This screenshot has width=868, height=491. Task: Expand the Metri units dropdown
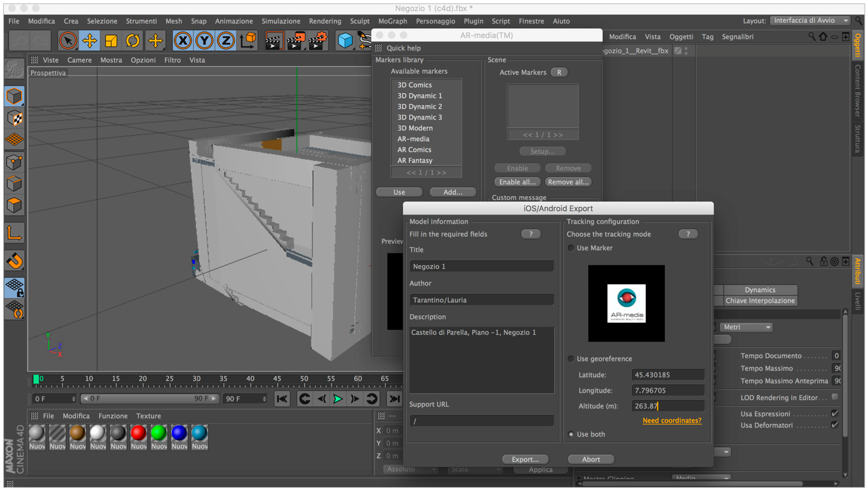[746, 327]
